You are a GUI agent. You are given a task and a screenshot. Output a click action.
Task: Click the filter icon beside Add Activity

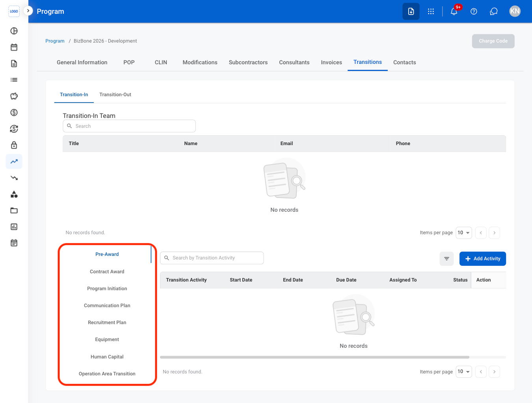pyautogui.click(x=446, y=259)
